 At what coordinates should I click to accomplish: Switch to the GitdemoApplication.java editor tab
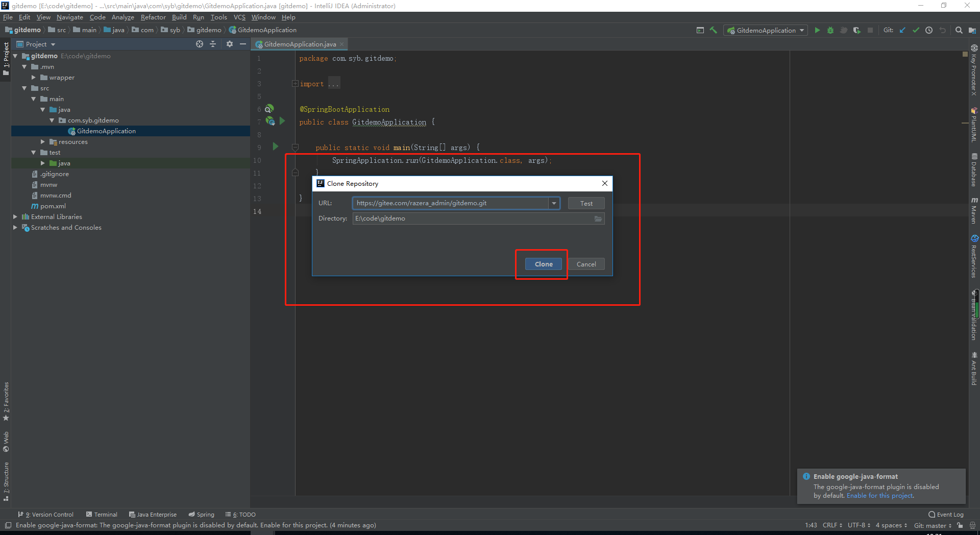pos(300,44)
